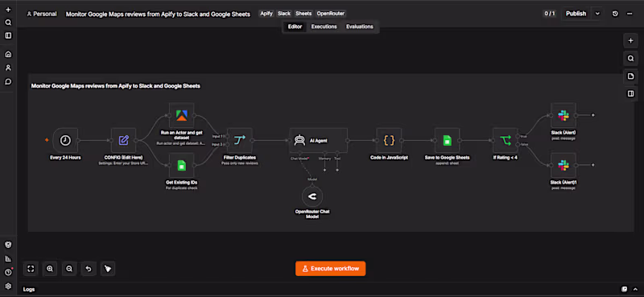Collapse the Logs panel chevron
Screen dimensions: 644x297
[634, 289]
